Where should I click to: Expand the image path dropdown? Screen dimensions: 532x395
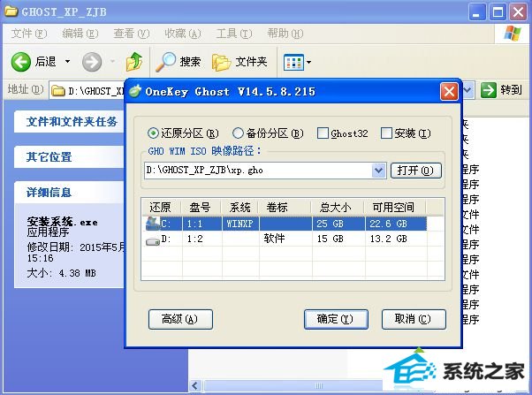(378, 171)
